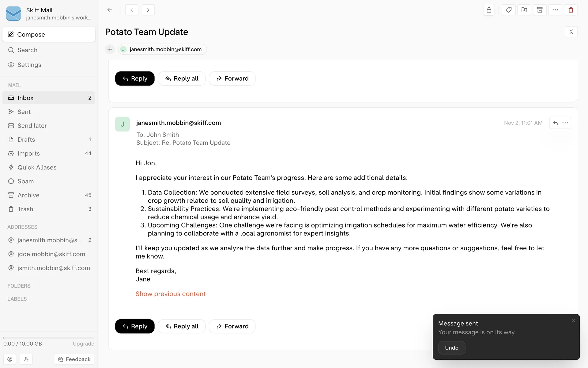Image resolution: width=588 pixels, height=368 pixels.
Task: Open the message's three-dot options menu
Action: pyautogui.click(x=565, y=123)
